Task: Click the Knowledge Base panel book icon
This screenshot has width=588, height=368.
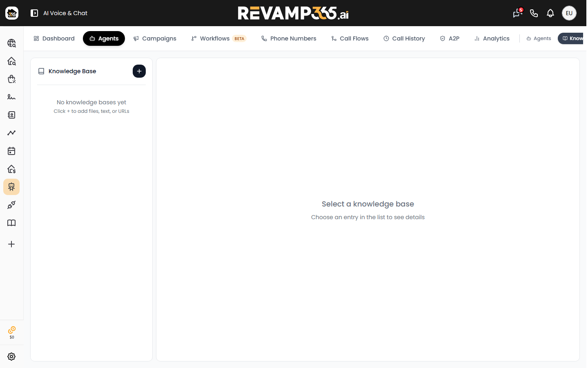Action: (41, 71)
